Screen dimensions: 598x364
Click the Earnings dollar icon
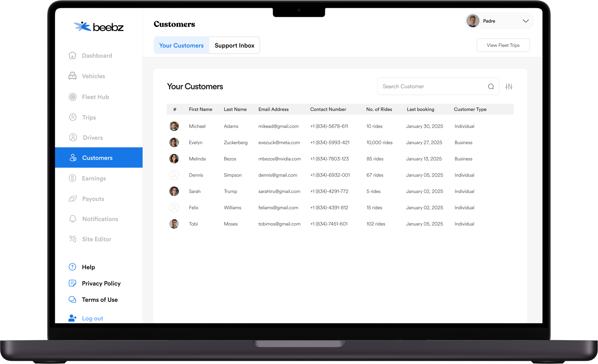point(72,178)
